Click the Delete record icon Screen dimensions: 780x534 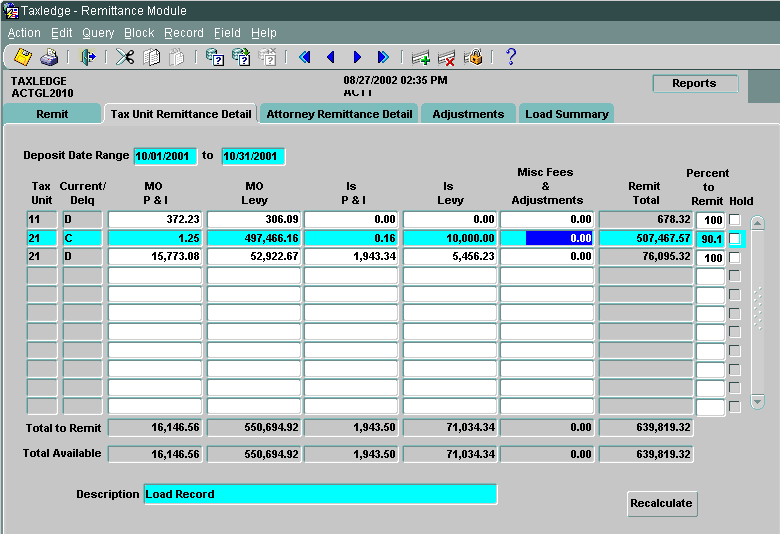446,57
